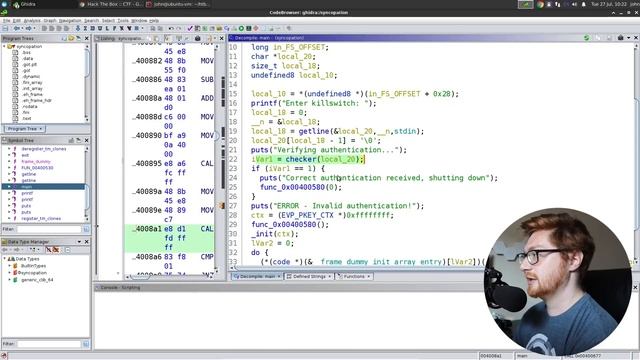Switch to the Functions tab
Viewport: 640px width, 360px height.
pos(353,276)
